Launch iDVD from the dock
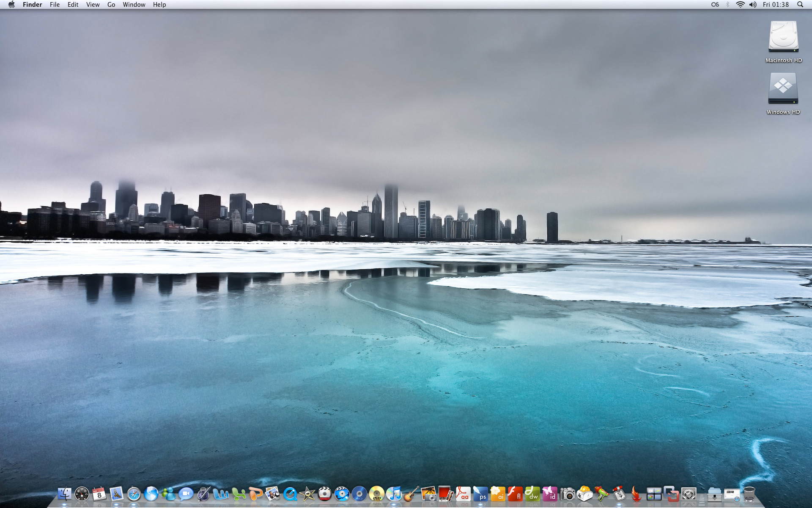Viewport: 812px width, 508px height. tap(342, 494)
